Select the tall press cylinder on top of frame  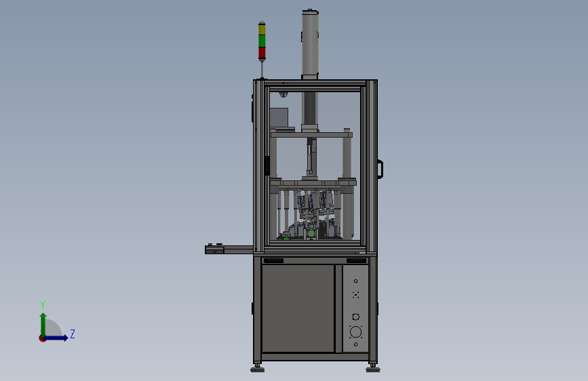[x=310, y=44]
